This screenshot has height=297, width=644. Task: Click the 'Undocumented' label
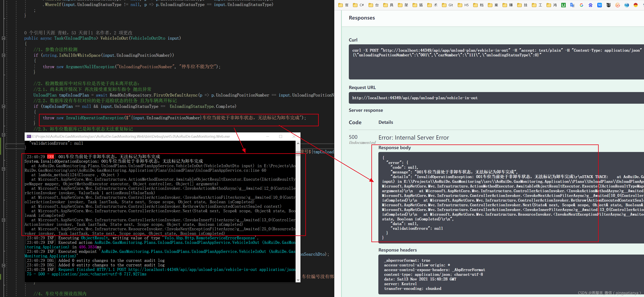pos(362,143)
